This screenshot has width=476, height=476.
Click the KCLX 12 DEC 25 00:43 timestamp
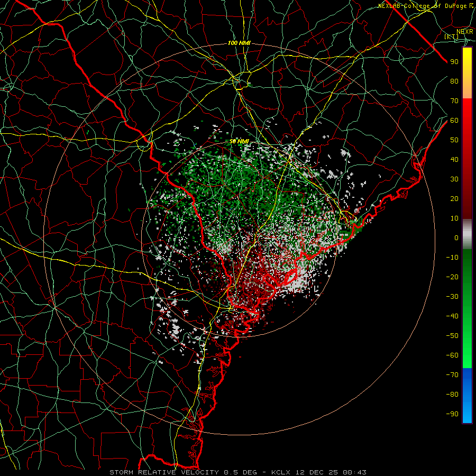[319, 472]
